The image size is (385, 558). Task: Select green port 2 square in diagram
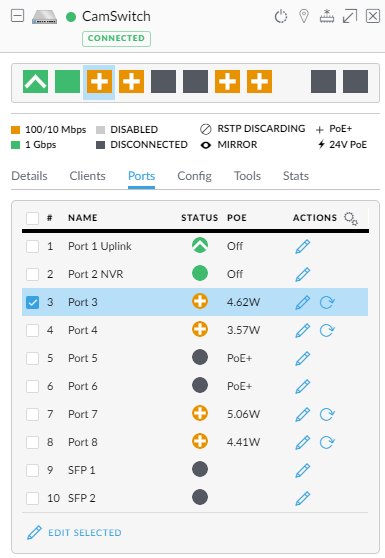[67, 81]
